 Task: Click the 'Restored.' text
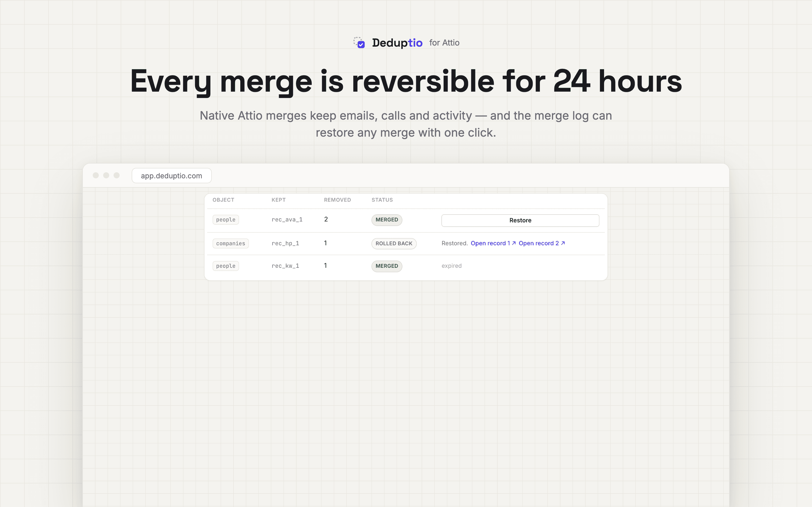[455, 243]
